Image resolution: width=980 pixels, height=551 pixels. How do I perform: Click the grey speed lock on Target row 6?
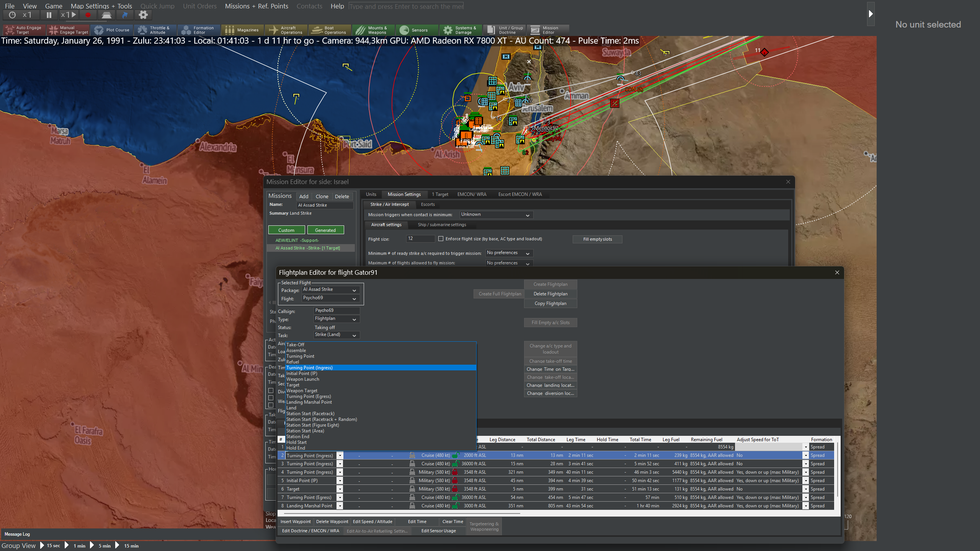pyautogui.click(x=412, y=489)
